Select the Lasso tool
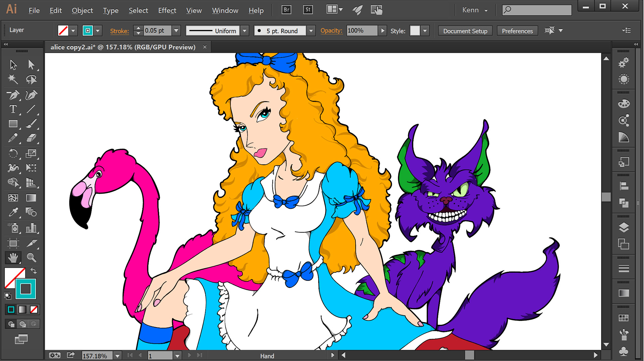The height and width of the screenshot is (361, 644). [31, 79]
